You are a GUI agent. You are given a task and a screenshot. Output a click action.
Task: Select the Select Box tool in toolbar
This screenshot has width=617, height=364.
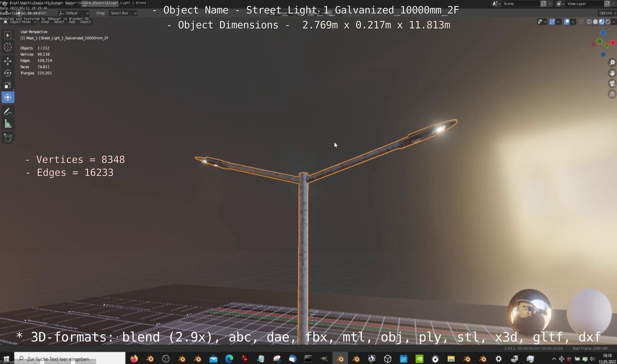[x=8, y=35]
